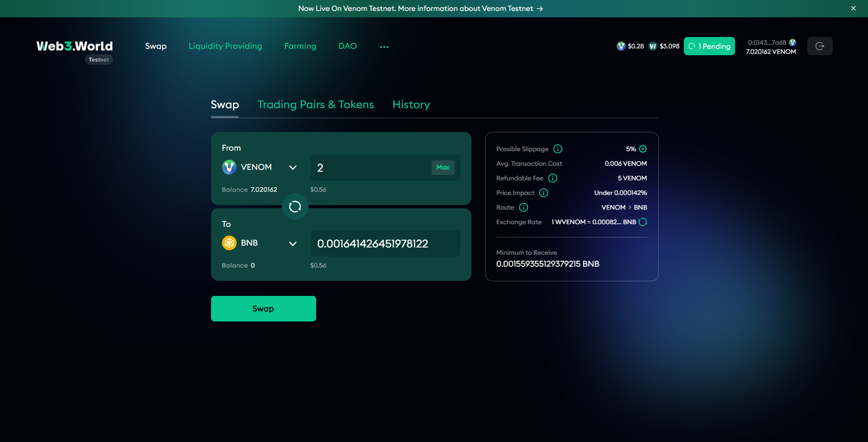Image resolution: width=868 pixels, height=442 pixels.
Task: Click the wallet logout icon
Action: 820,46
